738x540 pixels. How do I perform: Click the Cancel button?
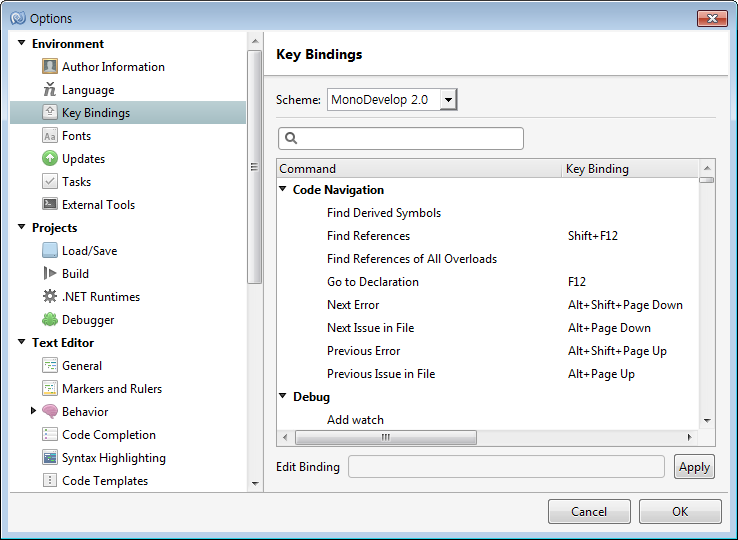tap(589, 512)
